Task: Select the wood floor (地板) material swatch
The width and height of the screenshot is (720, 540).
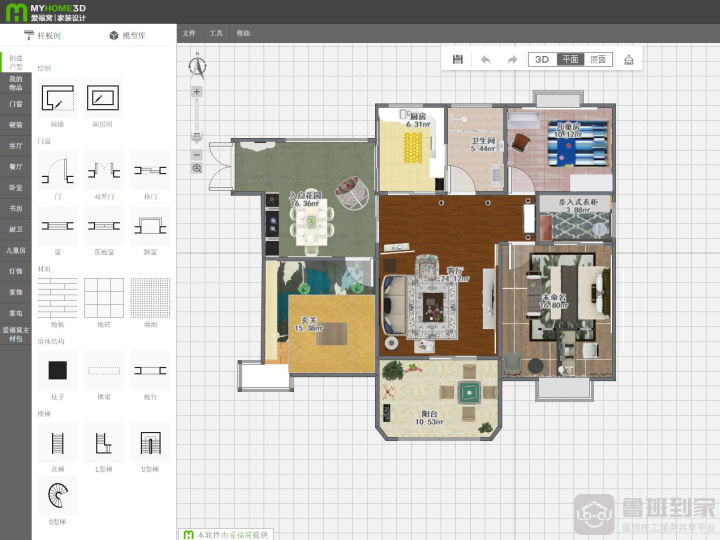Action: pyautogui.click(x=57, y=298)
